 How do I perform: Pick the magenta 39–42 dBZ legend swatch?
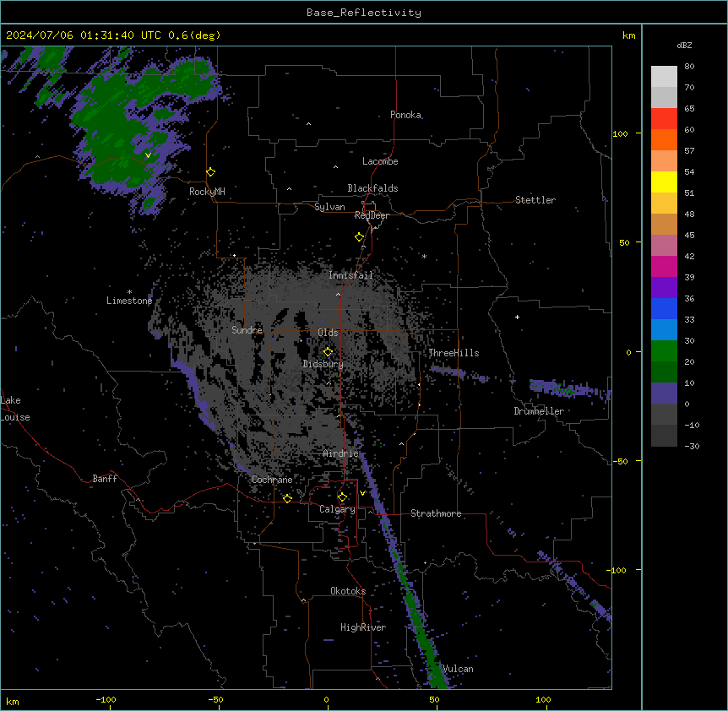664,266
